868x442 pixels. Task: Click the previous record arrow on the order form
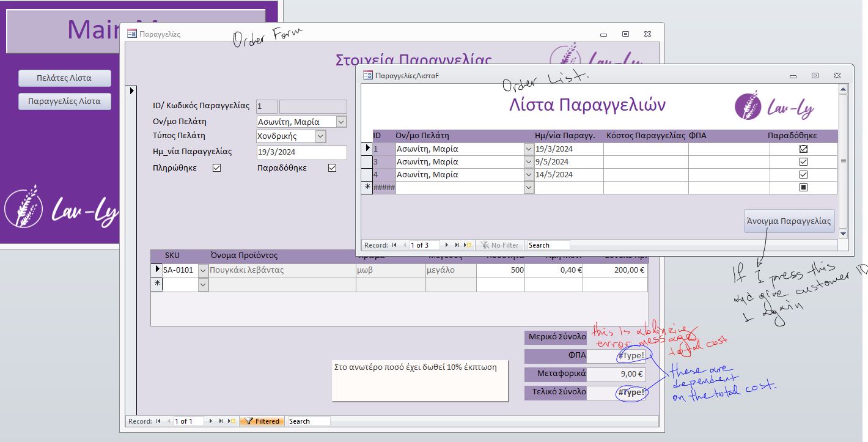(169, 421)
